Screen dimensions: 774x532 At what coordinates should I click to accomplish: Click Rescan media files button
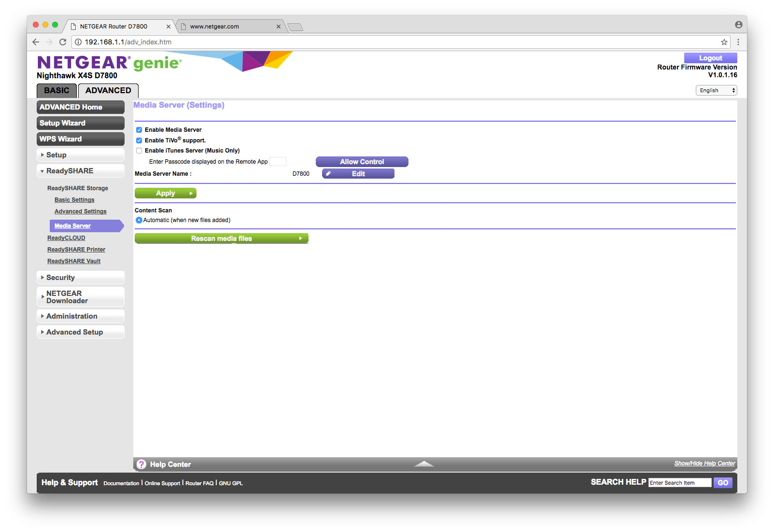pos(221,238)
